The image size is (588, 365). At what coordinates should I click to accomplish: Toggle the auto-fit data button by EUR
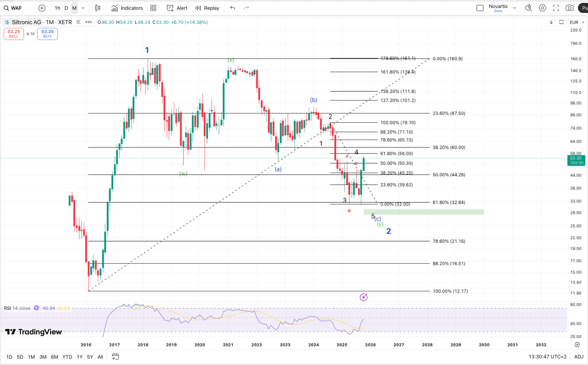[561, 22]
